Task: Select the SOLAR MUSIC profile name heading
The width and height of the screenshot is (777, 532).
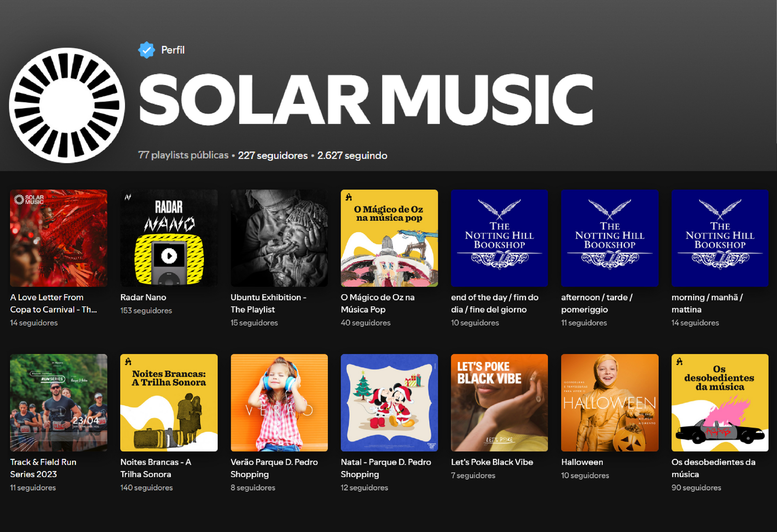Action: (366, 100)
